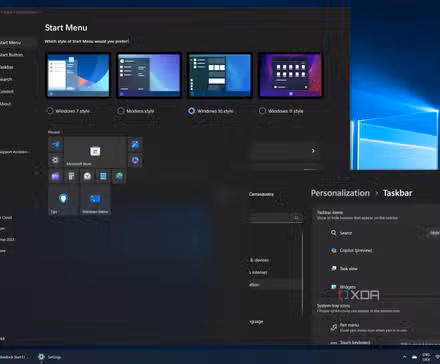Open the Search section in Start11 sidebar
The width and height of the screenshot is (440, 364).
[6, 79]
